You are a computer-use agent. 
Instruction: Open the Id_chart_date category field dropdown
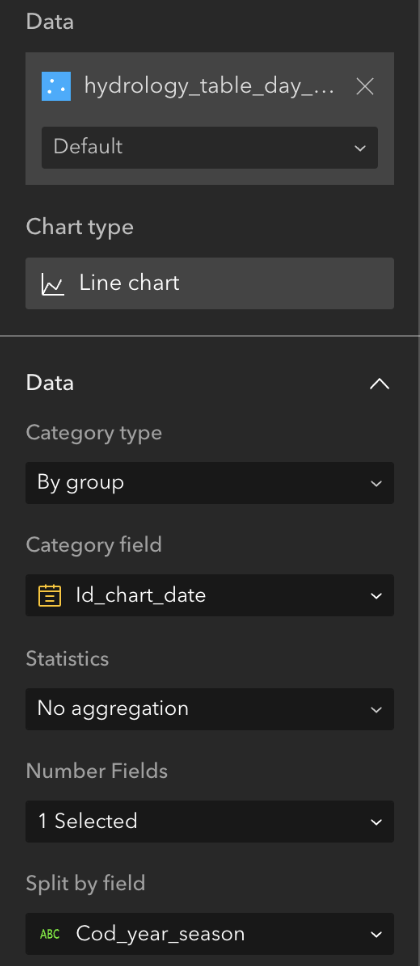pyautogui.click(x=209, y=595)
